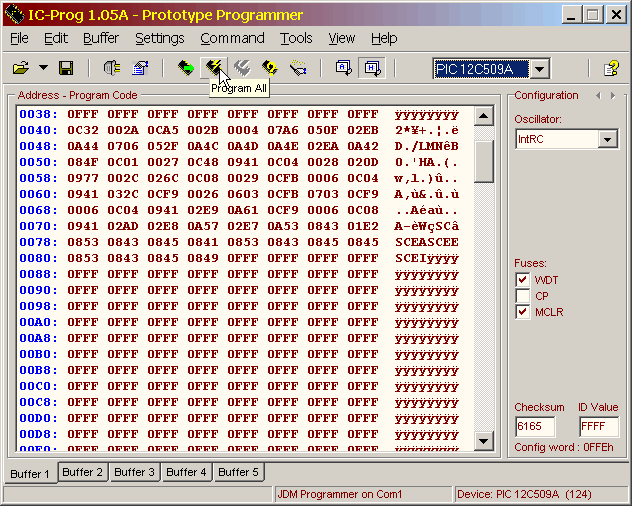Open the Settings menu

coord(160,38)
